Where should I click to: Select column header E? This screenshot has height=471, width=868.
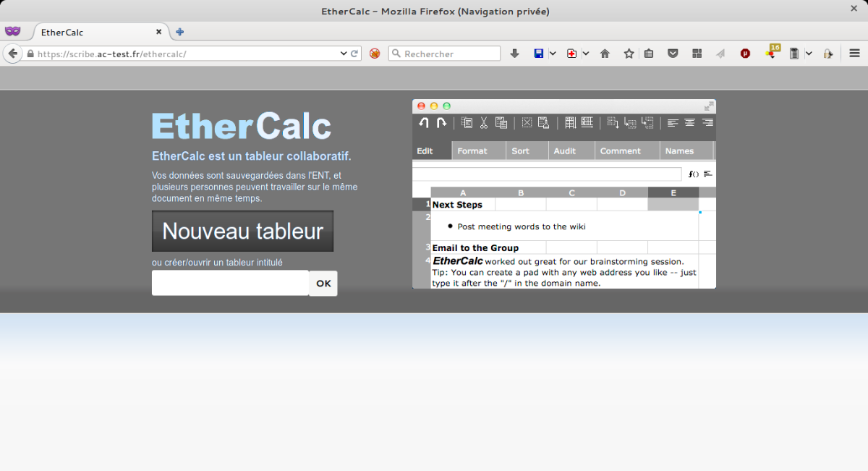coord(673,192)
